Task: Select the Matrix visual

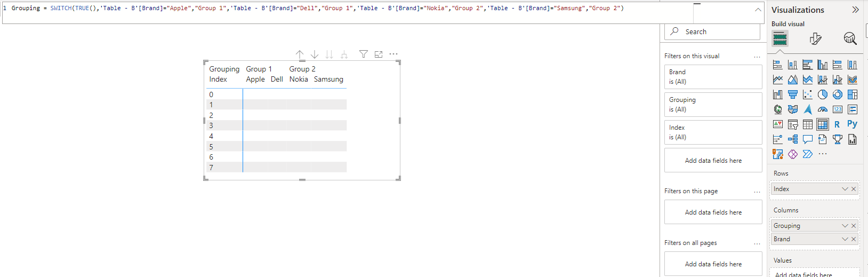Action: click(823, 124)
